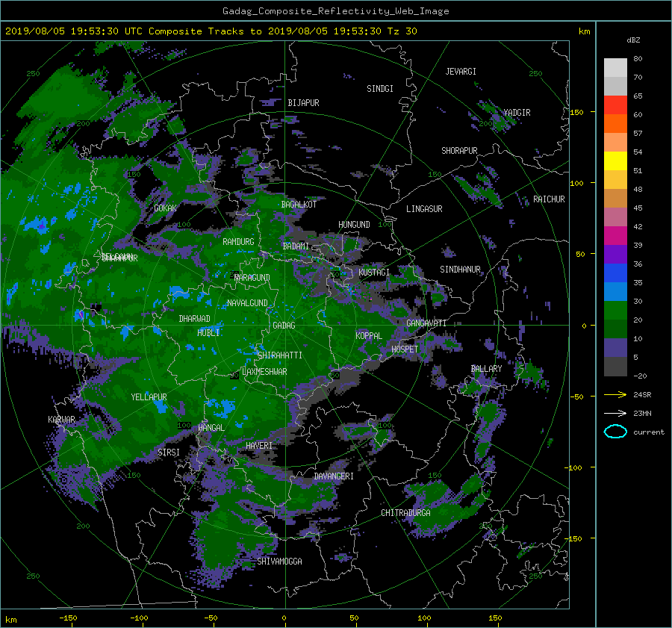The image size is (672, 628).
Task: Click the cyan 'current' ellipse icon
Action: click(615, 432)
